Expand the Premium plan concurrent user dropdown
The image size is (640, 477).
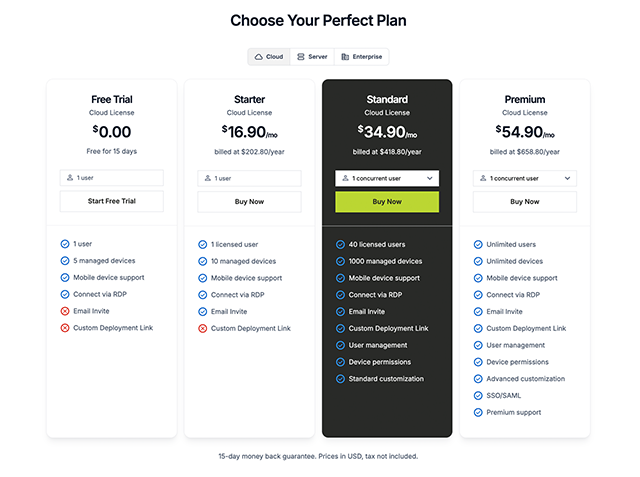point(525,178)
